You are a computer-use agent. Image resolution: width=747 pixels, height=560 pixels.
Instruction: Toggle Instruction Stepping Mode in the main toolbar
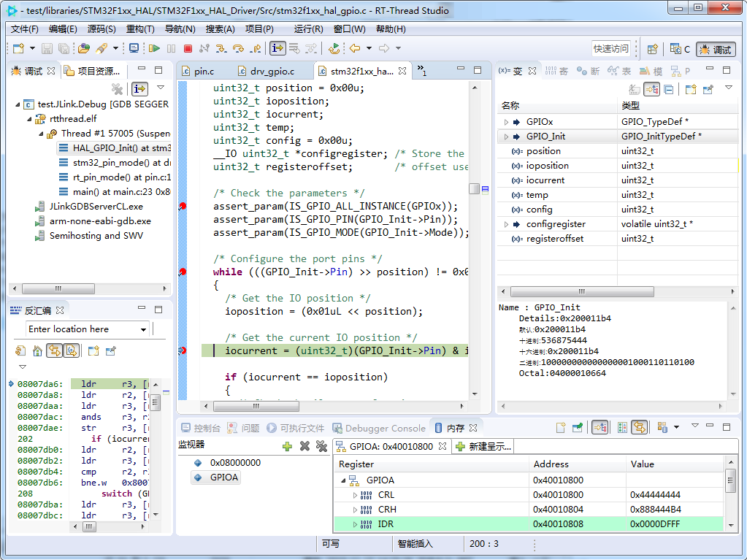pyautogui.click(x=277, y=49)
